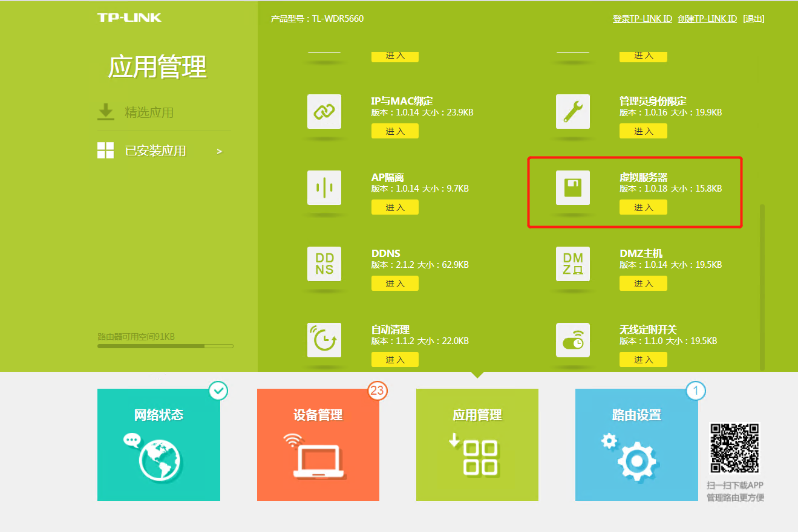This screenshot has width=798, height=532.
Task: Click the 无线定时开关 app title
Action: coord(648,329)
